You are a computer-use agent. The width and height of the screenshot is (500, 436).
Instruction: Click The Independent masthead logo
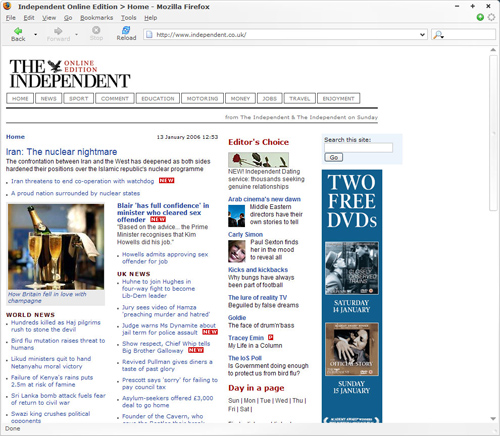coord(70,74)
